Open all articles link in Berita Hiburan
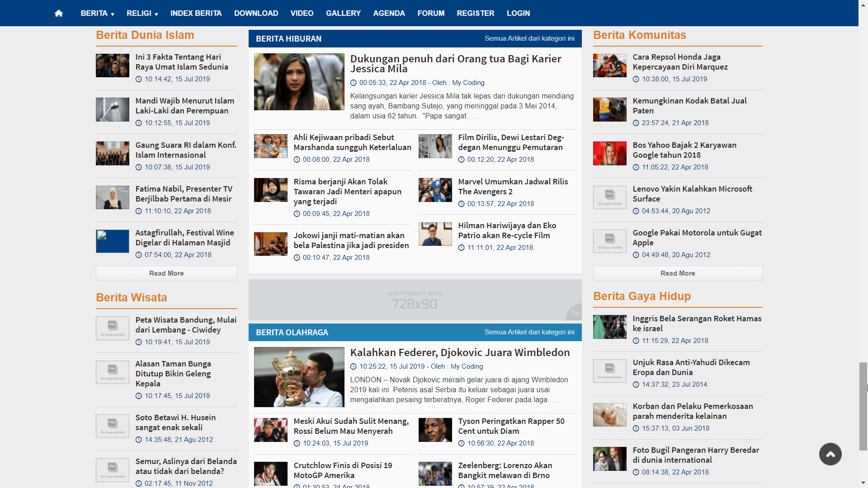This screenshot has width=868, height=488. [x=529, y=38]
